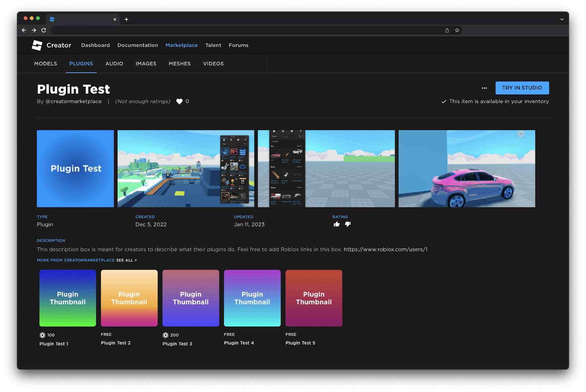Open the Plugin Test 2 orange thumbnail

pyautogui.click(x=129, y=298)
